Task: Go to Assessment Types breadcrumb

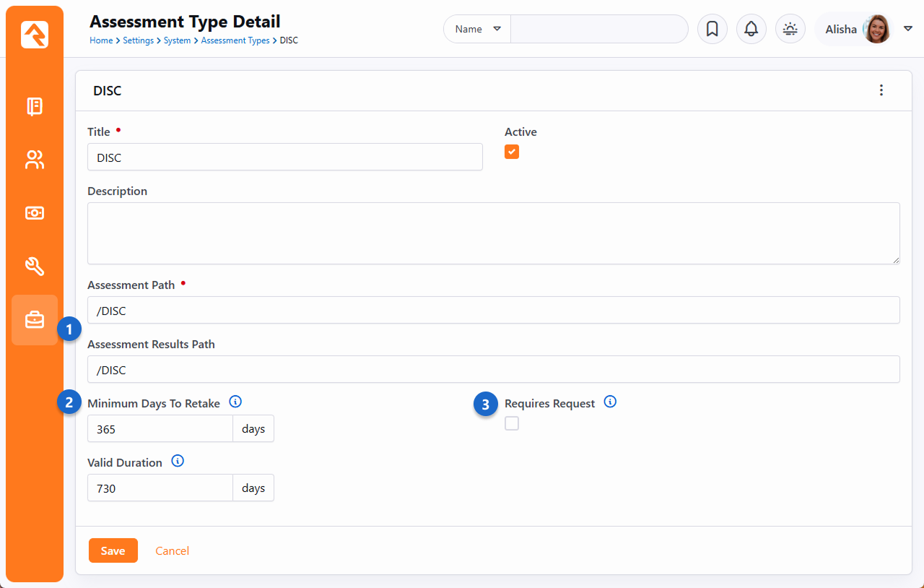Action: pos(235,40)
